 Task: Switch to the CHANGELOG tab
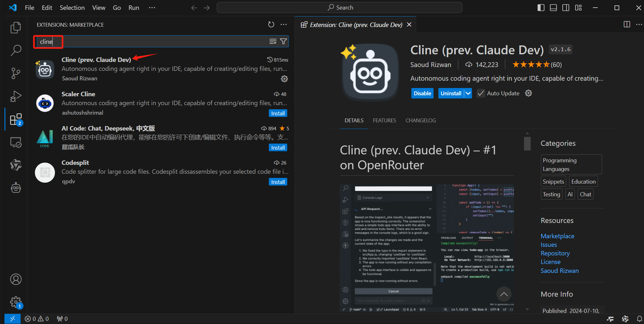[x=421, y=120]
